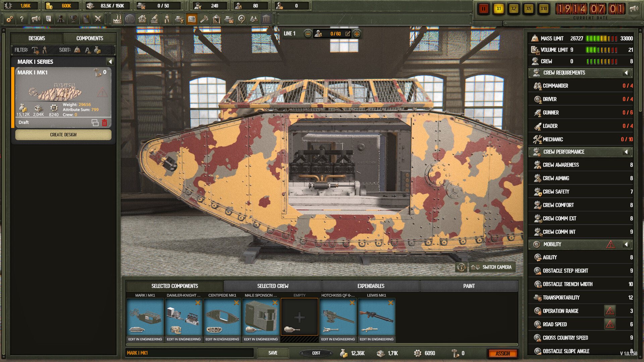The width and height of the screenshot is (644, 362).
Task: Pause the game with the II button
Action: (483, 9)
